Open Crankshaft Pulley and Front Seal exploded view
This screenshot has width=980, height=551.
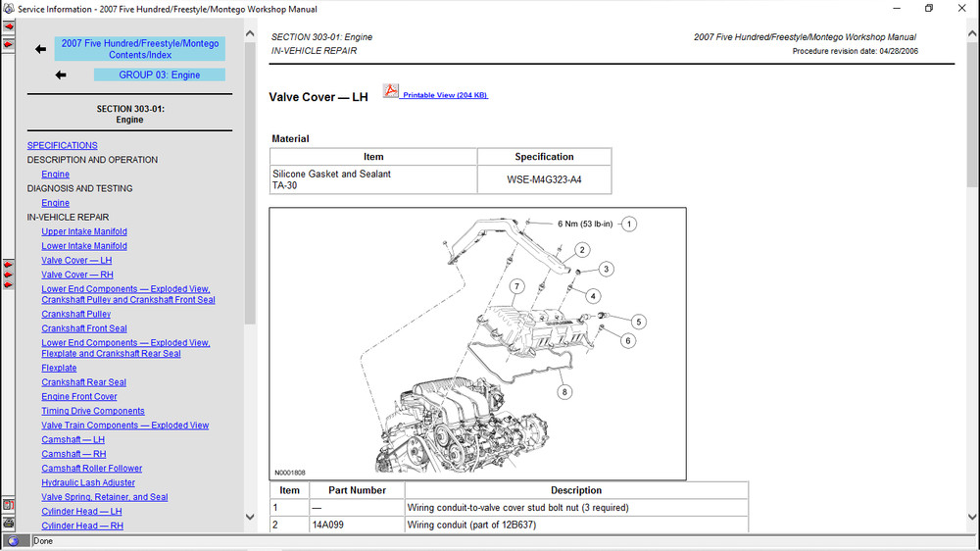(x=128, y=294)
